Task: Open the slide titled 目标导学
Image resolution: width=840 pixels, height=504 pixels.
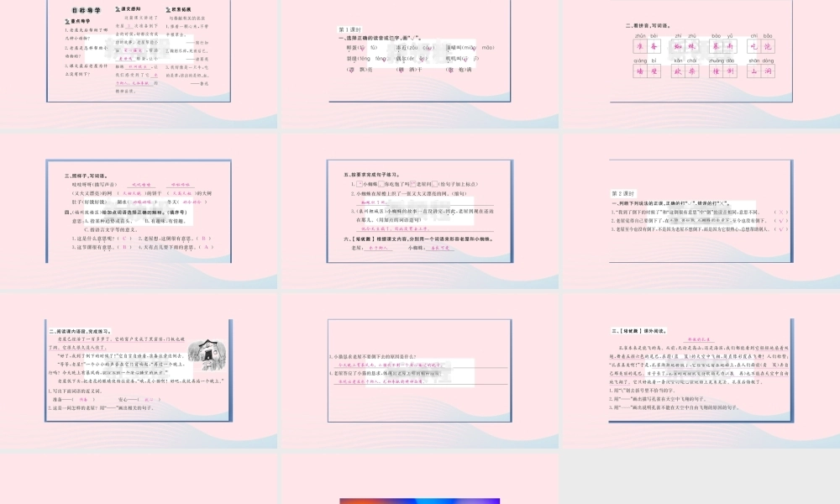Action: point(139,64)
